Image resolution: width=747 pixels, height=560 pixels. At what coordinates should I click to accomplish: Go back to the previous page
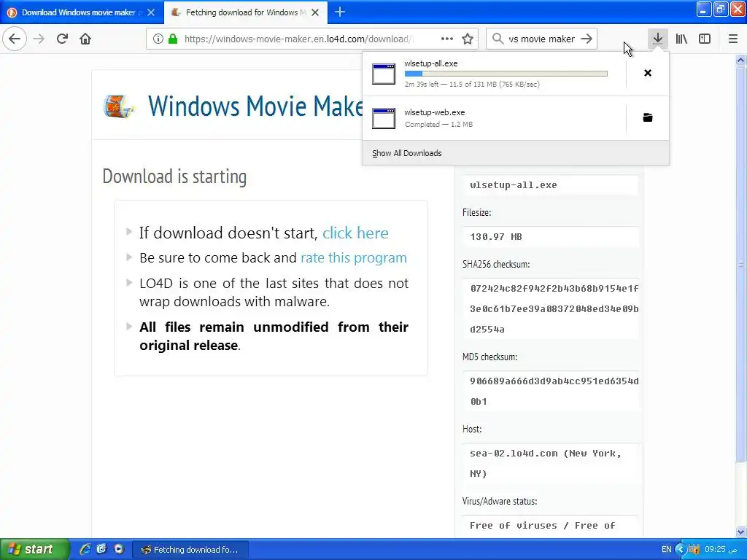pos(15,39)
